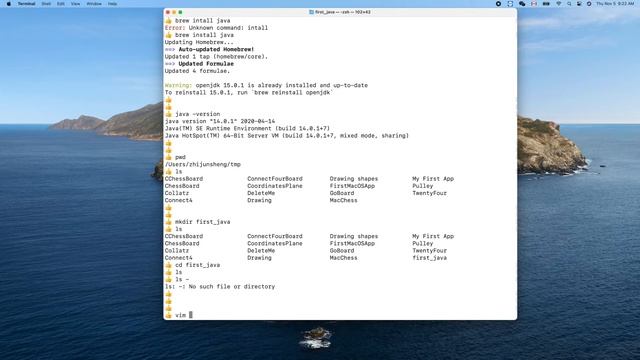Screen dimensions: 640x360
Task: Click the 'Updating Homebrew...' line
Action: [x=199, y=42]
